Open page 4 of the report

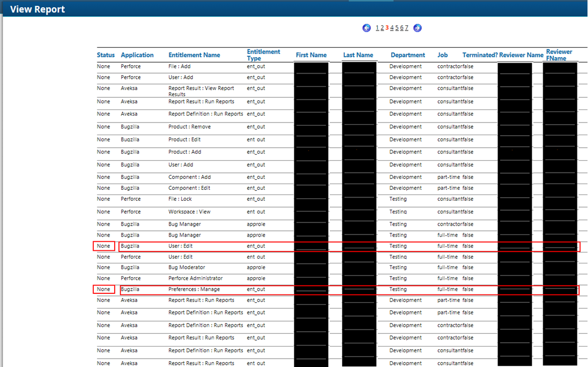point(392,28)
